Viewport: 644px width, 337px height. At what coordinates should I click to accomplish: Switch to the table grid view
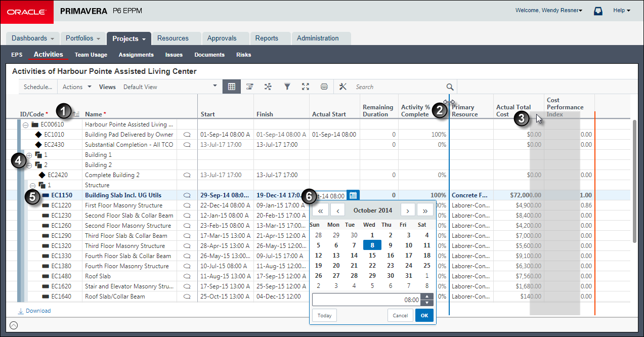tap(232, 87)
